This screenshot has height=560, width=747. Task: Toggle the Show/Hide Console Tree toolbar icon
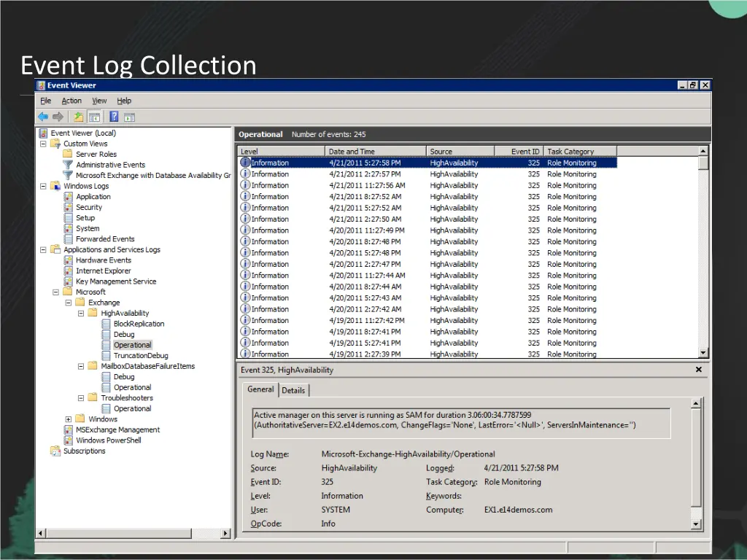94,117
